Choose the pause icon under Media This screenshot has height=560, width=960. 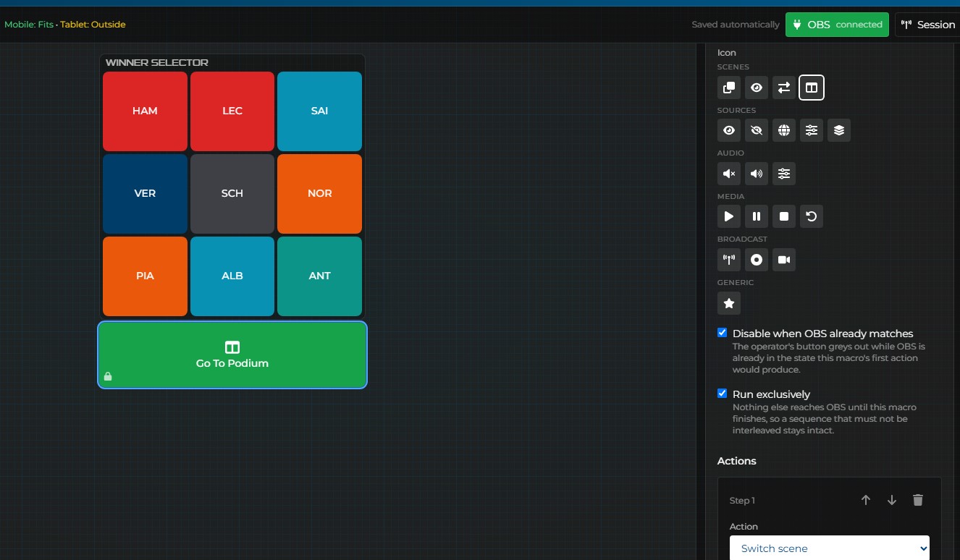click(757, 216)
